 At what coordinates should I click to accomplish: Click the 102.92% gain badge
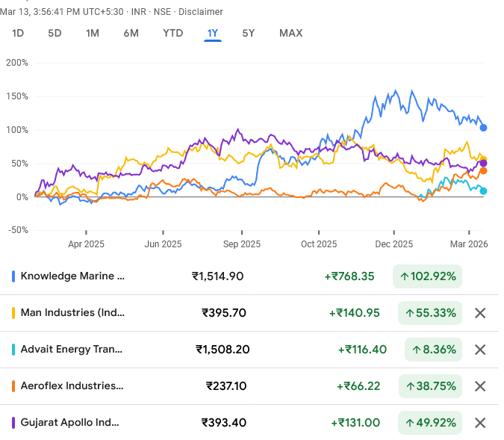(x=427, y=276)
